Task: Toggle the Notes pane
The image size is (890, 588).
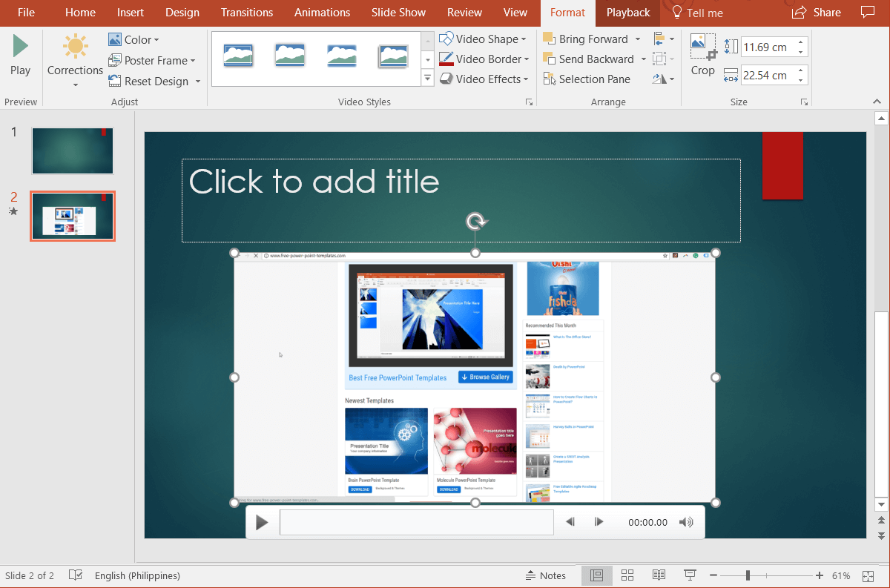Action: pos(547,575)
